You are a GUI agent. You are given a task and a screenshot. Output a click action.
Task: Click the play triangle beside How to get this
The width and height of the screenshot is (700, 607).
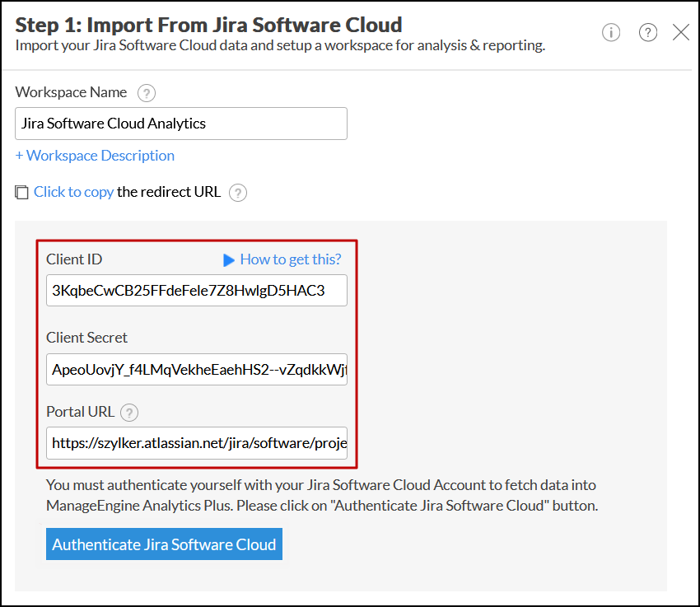click(229, 260)
